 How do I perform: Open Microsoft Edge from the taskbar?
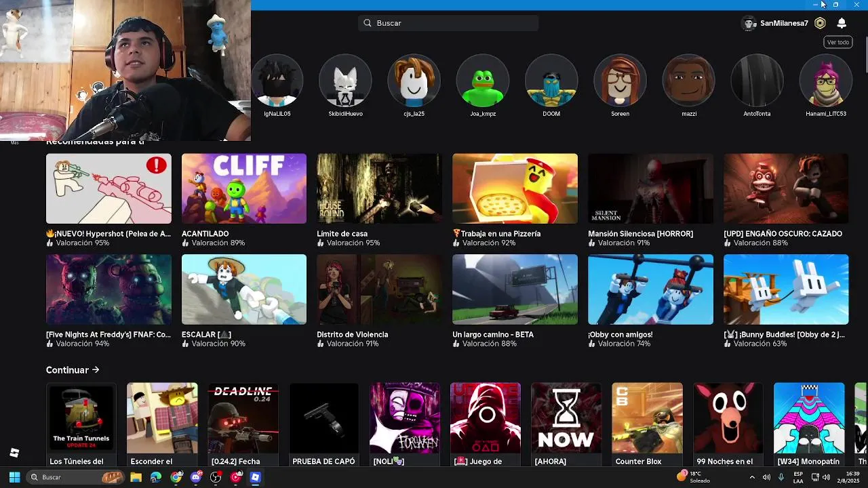click(156, 477)
